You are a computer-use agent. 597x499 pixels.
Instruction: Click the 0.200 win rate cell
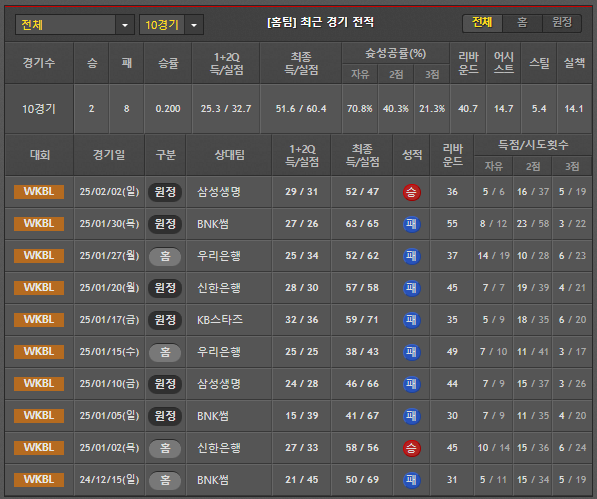(x=168, y=109)
